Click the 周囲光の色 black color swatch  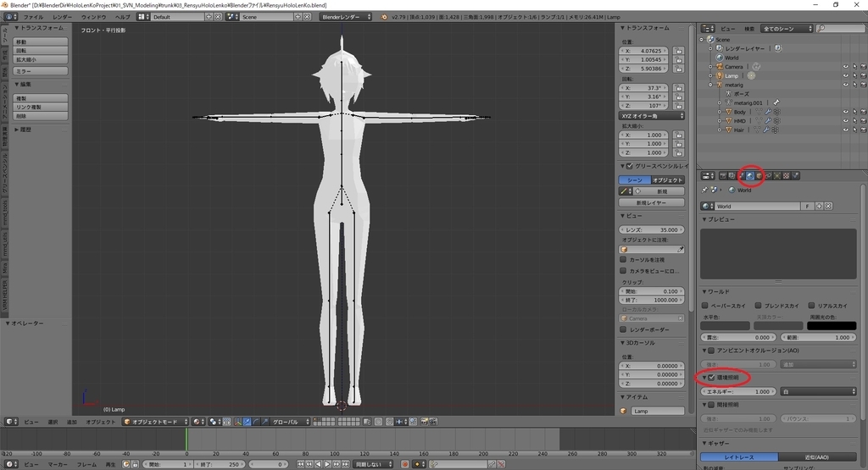coord(832,326)
